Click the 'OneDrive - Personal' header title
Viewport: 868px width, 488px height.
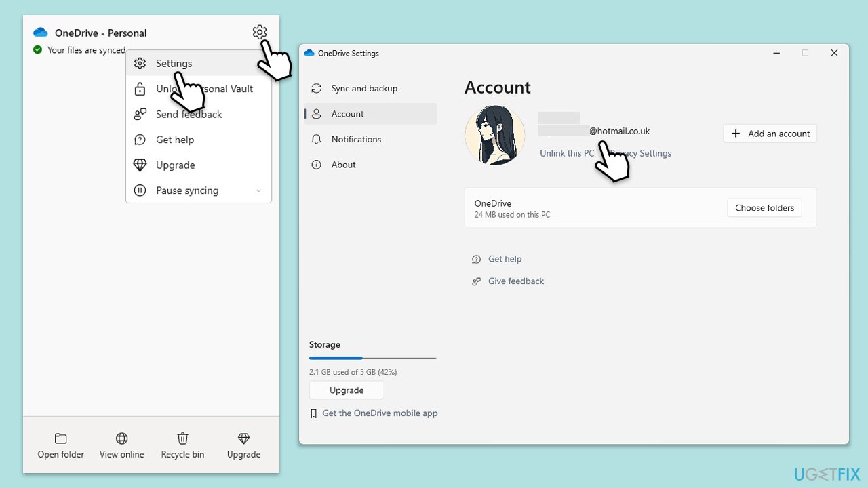101,33
